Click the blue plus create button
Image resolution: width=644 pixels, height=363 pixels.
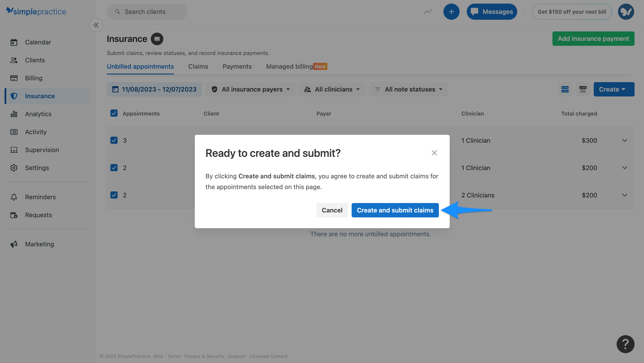451,11
